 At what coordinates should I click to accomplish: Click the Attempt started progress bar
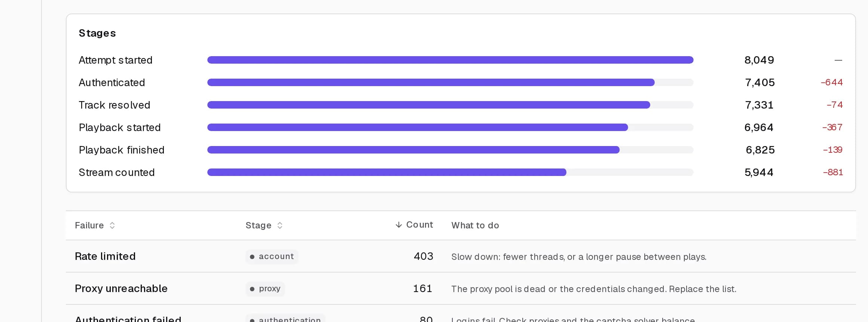click(450, 60)
